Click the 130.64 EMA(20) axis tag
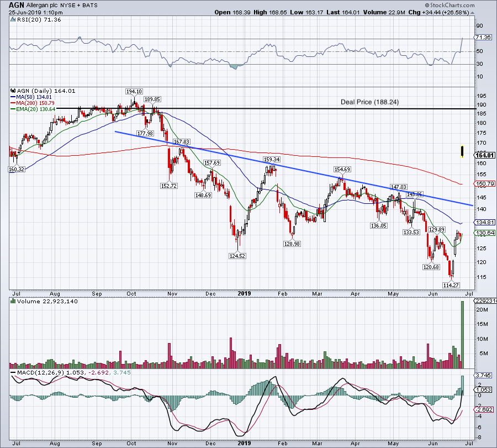The image size is (497, 448). click(485, 233)
